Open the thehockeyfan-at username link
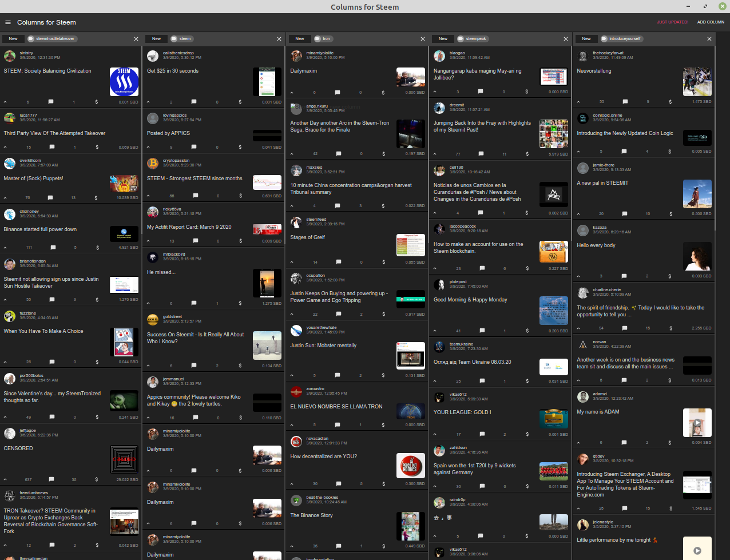The width and height of the screenshot is (730, 560). 608,53
